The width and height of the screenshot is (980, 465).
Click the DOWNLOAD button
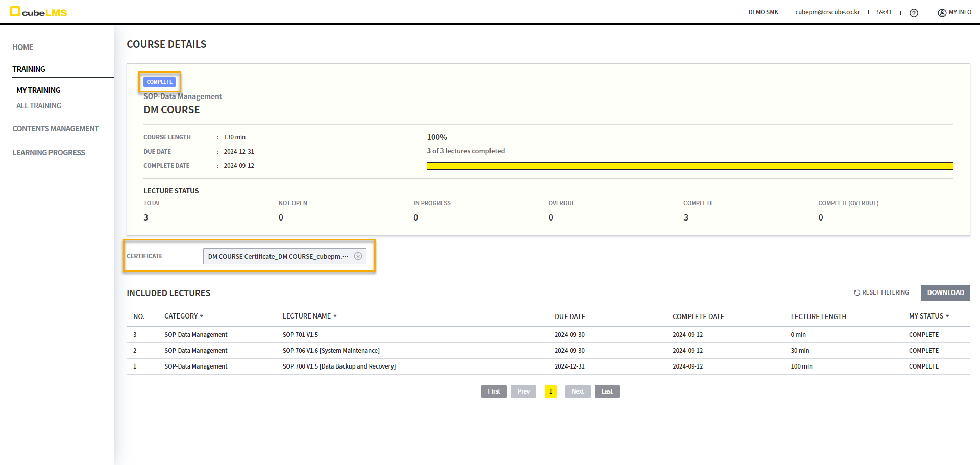coord(945,293)
